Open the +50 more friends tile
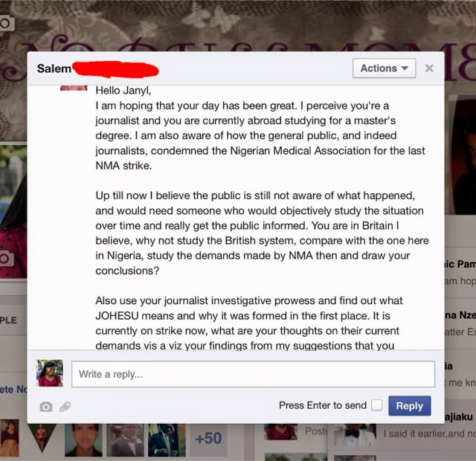476x461 pixels. pos(208,438)
